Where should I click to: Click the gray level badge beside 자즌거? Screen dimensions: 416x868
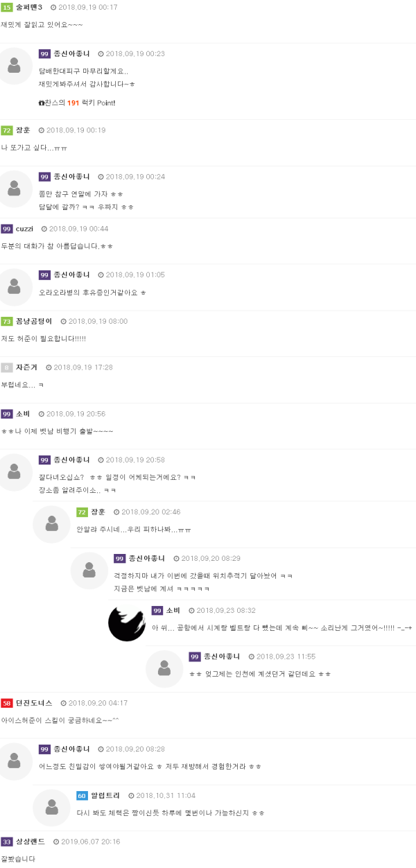point(7,367)
